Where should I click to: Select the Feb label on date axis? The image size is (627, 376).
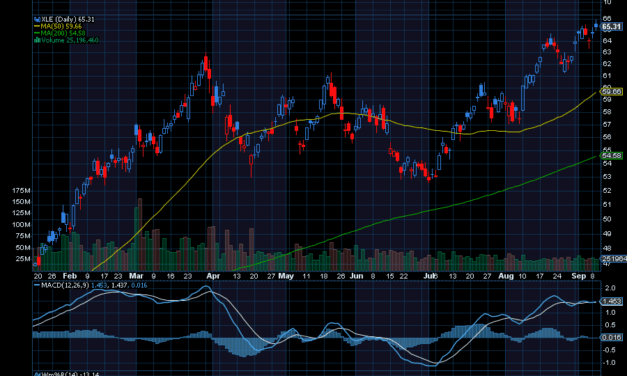[x=70, y=276]
